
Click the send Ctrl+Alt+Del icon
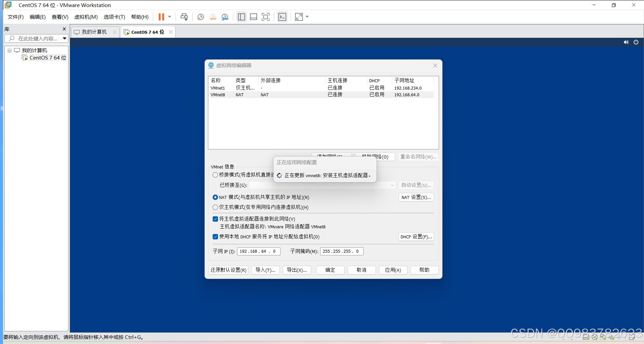pos(184,17)
